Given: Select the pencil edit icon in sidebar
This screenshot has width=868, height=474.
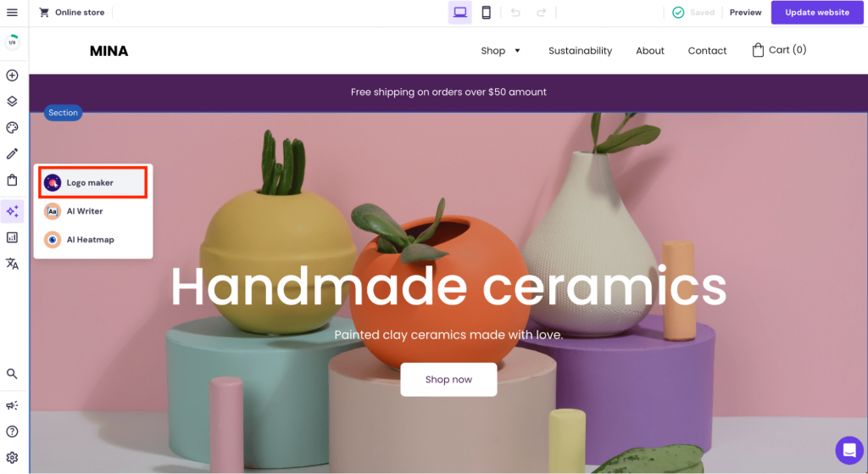Looking at the screenshot, I should pyautogui.click(x=12, y=154).
